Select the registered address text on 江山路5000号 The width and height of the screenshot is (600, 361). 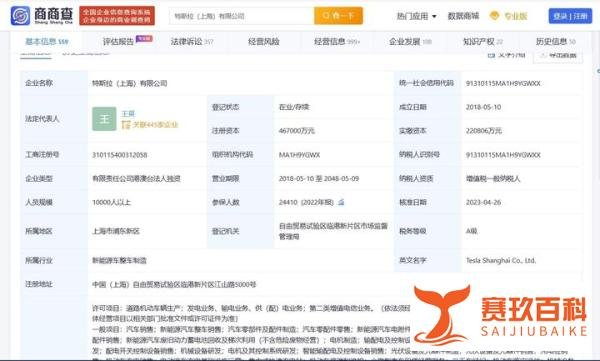(x=174, y=284)
